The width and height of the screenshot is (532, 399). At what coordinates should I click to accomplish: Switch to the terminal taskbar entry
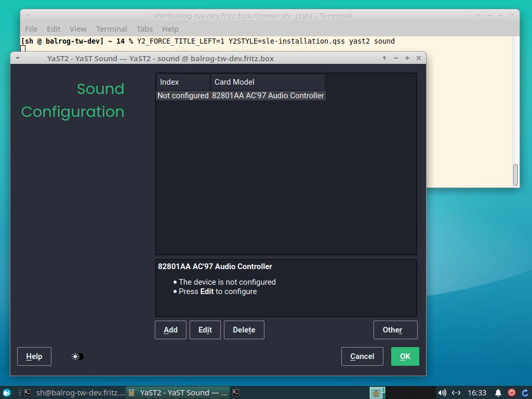[75, 393]
